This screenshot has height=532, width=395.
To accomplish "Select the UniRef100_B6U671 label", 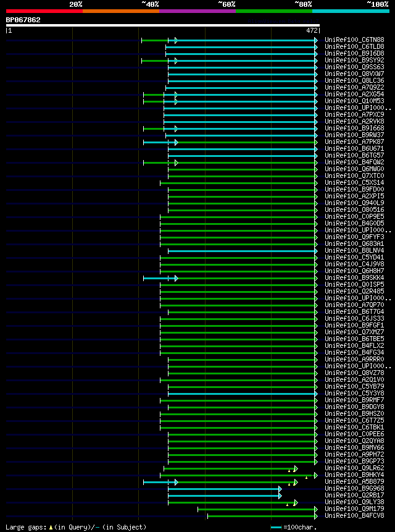I will (354, 149).
